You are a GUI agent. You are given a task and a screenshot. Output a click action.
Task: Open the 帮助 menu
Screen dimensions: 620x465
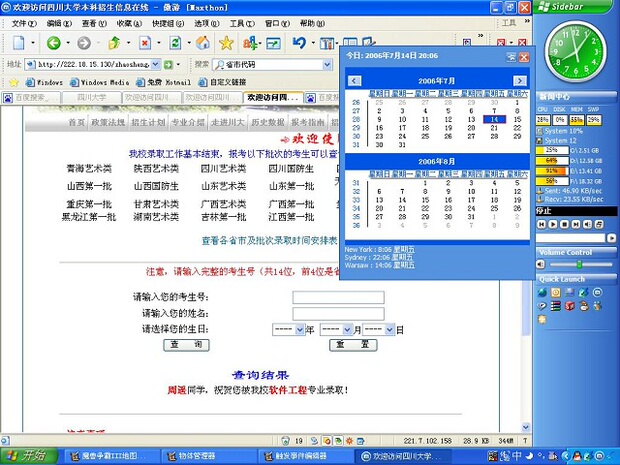pos(312,23)
